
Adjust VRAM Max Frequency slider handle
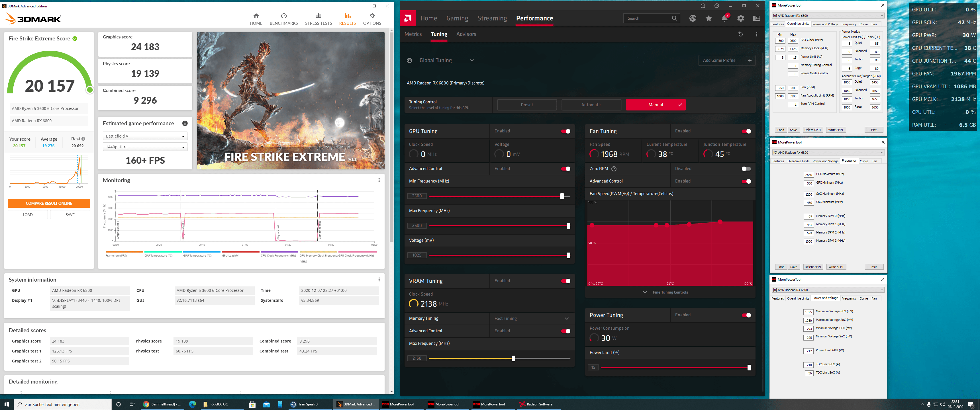(513, 359)
